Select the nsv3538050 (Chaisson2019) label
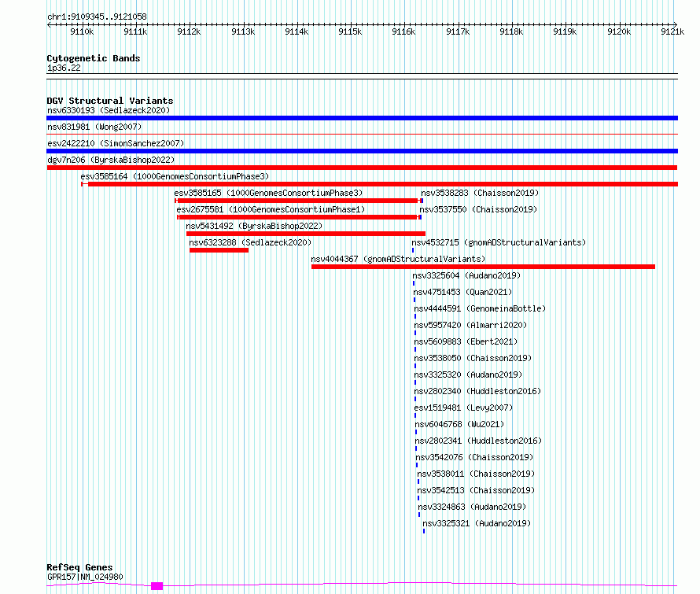 (473, 358)
